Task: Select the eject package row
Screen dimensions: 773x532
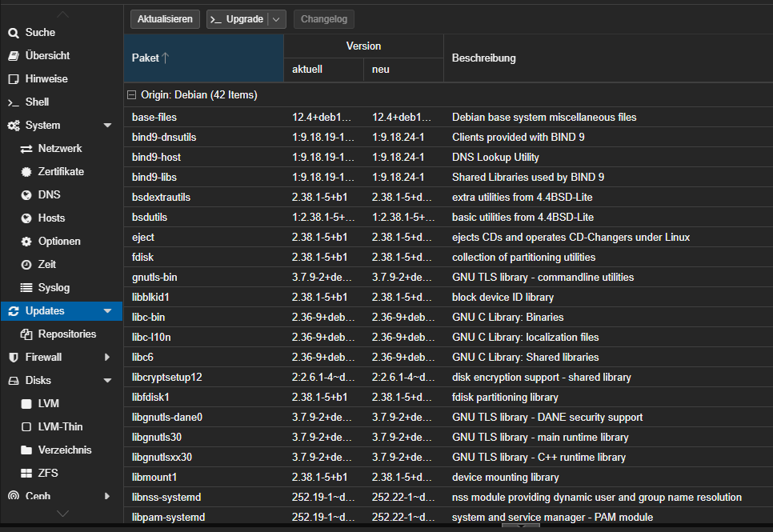Action: tap(449, 237)
